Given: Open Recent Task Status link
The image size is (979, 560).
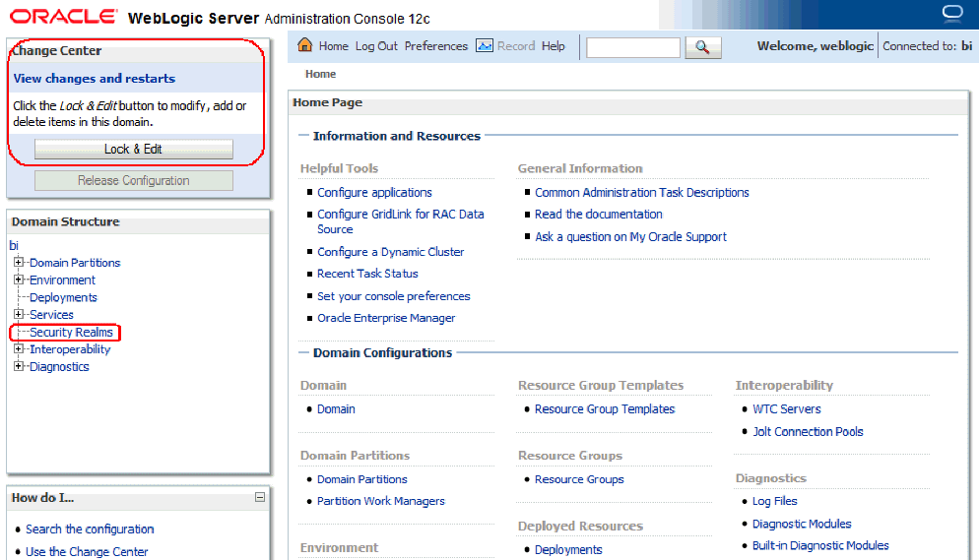Looking at the screenshot, I should pos(367,274).
